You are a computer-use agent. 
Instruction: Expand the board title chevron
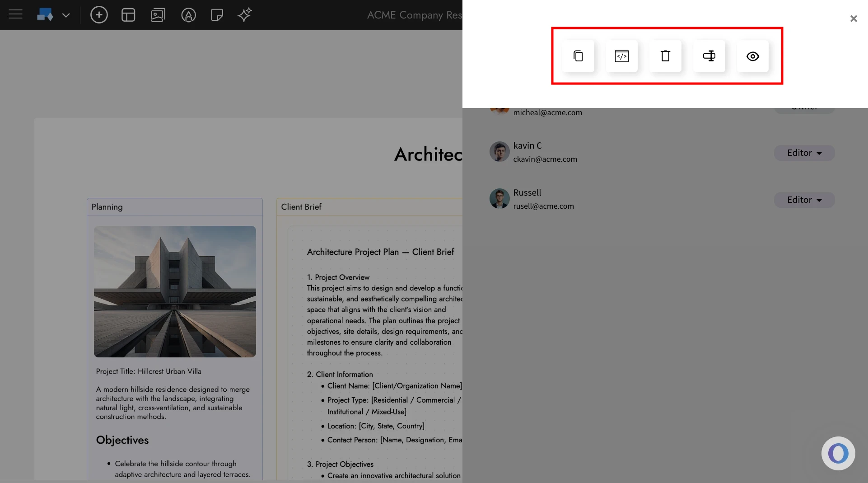[66, 15]
